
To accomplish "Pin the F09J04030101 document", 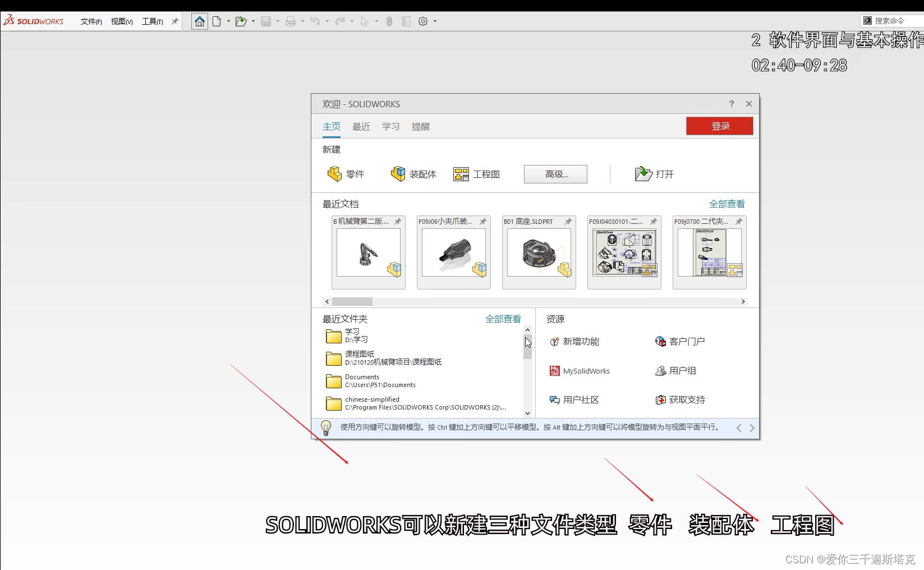I will 654,222.
